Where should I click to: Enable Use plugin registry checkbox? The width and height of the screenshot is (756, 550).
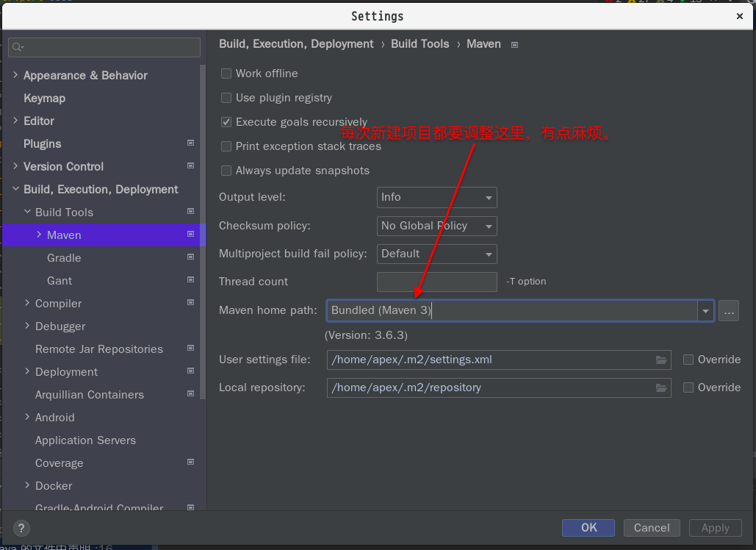tap(226, 98)
